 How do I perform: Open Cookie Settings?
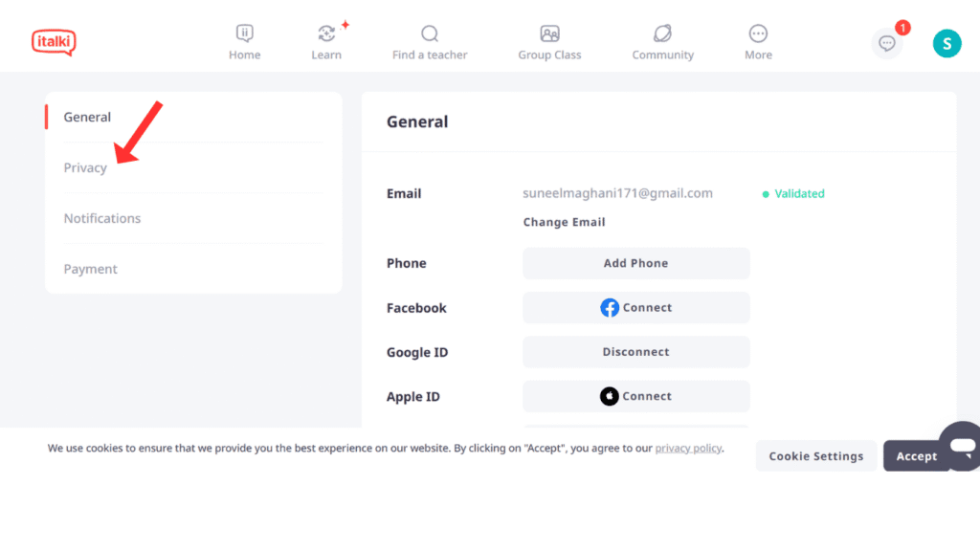point(815,456)
